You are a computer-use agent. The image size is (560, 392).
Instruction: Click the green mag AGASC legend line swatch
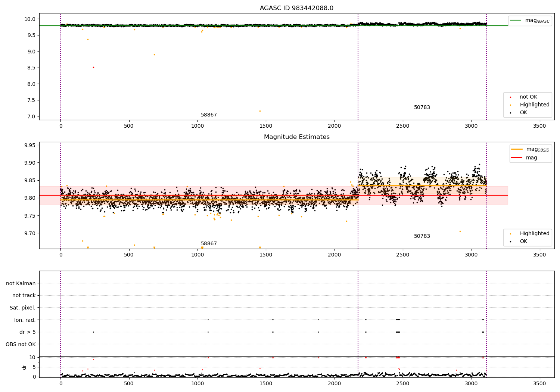[x=516, y=21]
